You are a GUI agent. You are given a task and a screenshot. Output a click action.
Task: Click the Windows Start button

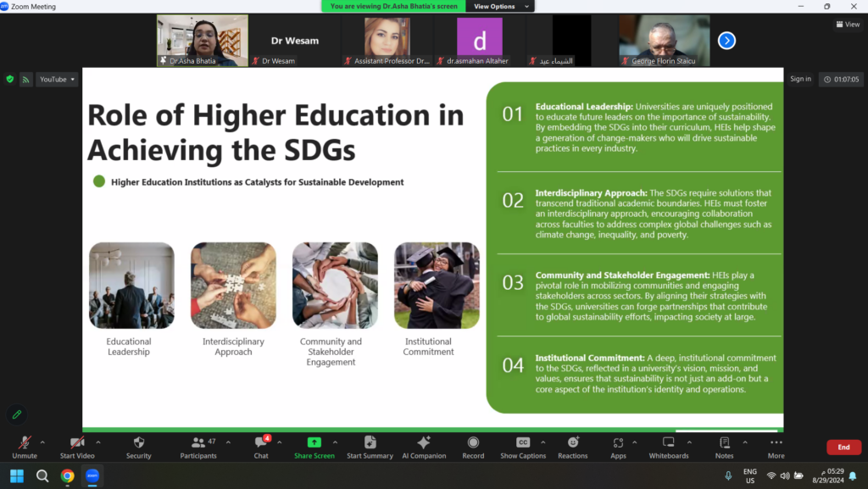pos(17,475)
